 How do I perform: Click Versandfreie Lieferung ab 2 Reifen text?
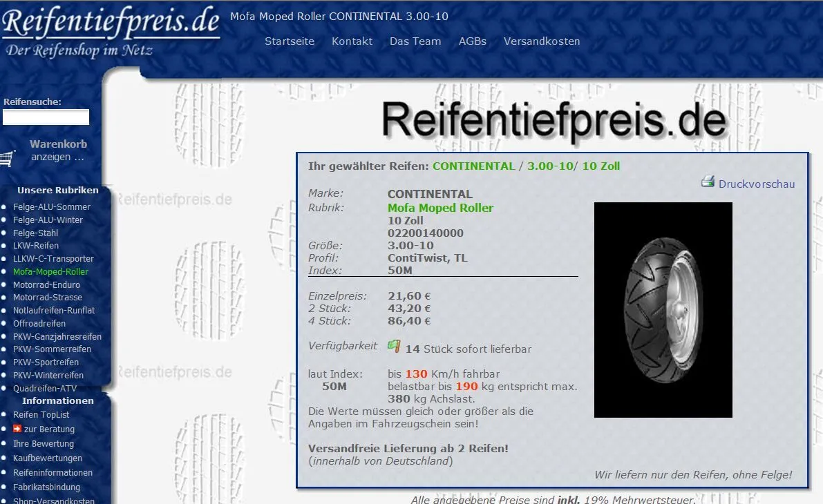tap(408, 448)
